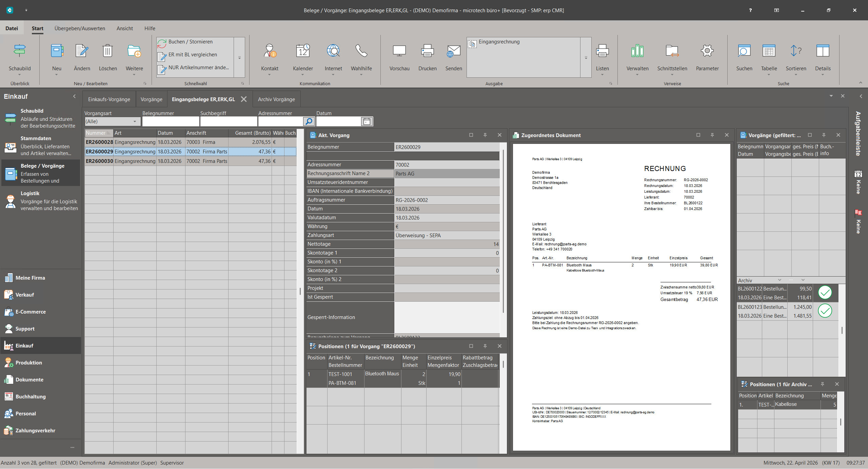Open the Kalender tool in ribbon
The height and width of the screenshot is (469, 868).
(302, 51)
